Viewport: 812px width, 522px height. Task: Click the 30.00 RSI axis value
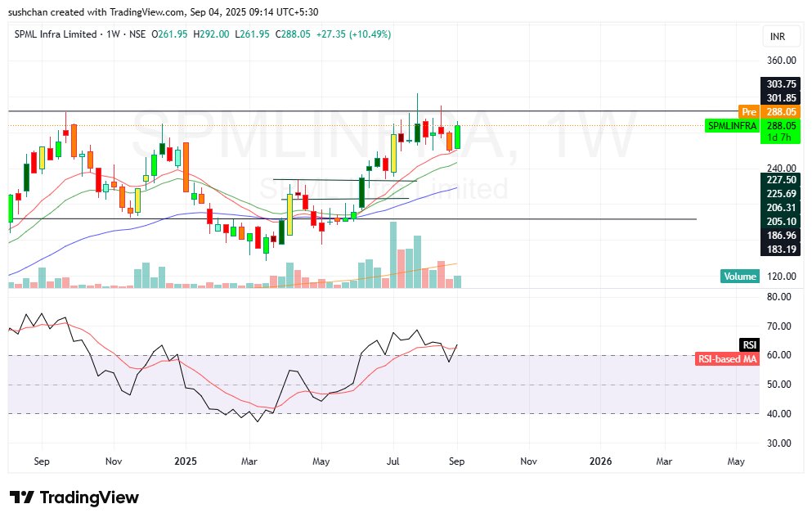[778, 443]
